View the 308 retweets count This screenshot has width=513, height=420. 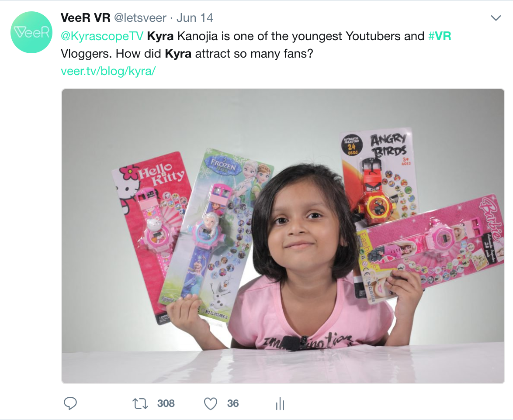click(x=166, y=403)
